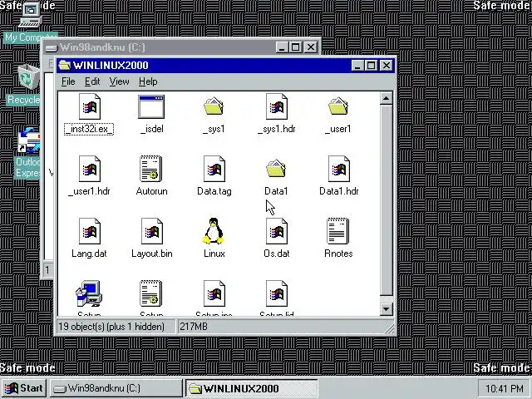Click the _isdel file name label
This screenshot has width=532, height=399.
[x=151, y=129]
